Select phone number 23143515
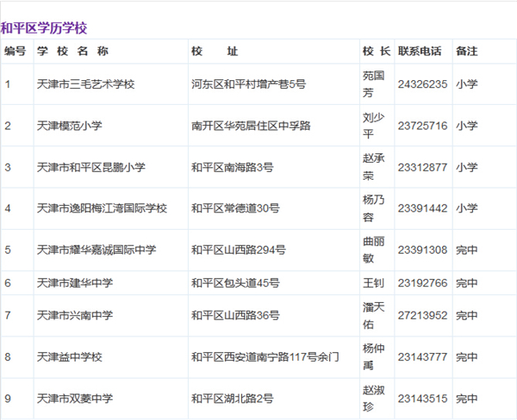Image resolution: width=517 pixels, height=420 pixels. pyautogui.click(x=422, y=398)
